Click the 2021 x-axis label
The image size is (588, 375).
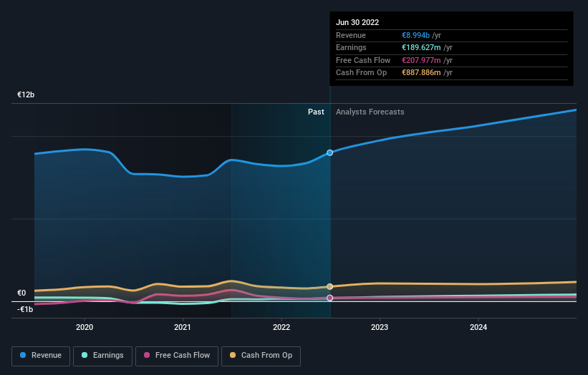pyautogui.click(x=183, y=328)
